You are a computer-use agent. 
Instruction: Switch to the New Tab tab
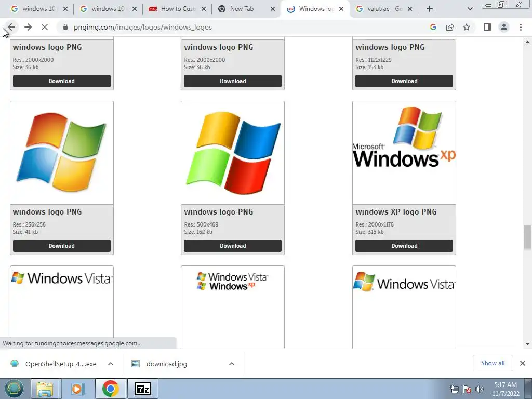coord(242,9)
